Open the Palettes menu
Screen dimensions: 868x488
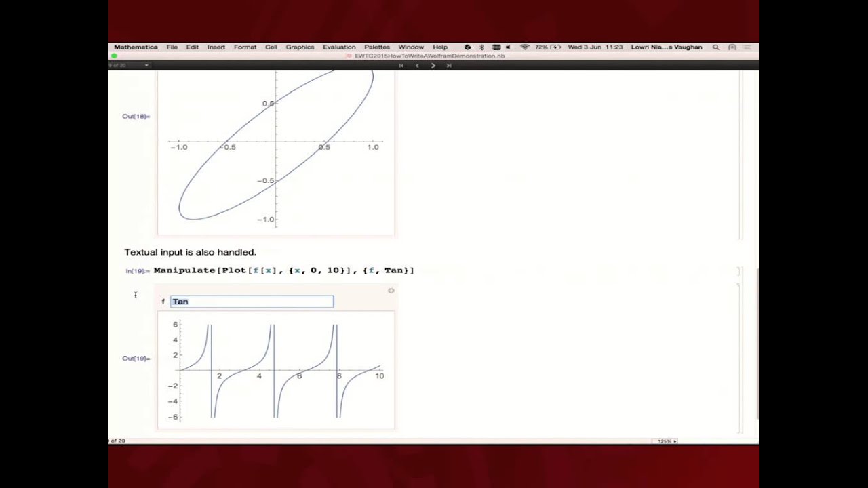(x=377, y=47)
